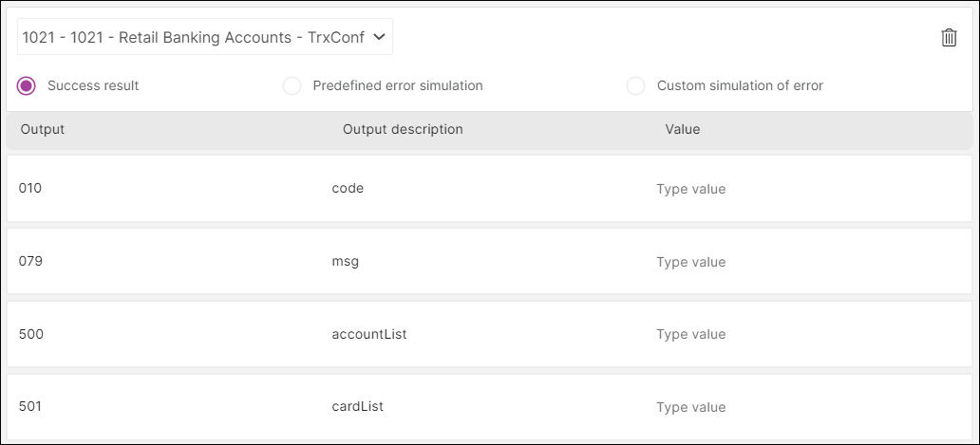Screen dimensions: 980x445
Task: Click the Success result label text
Action: pyautogui.click(x=93, y=85)
